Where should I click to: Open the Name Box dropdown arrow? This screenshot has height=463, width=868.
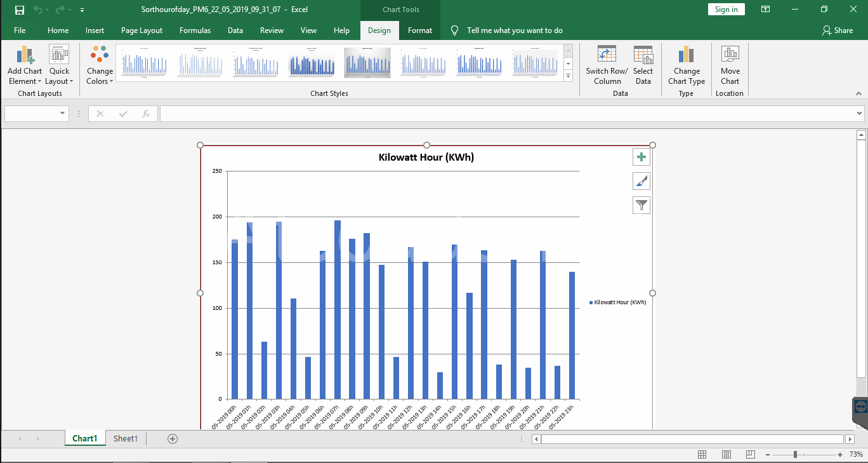coord(63,113)
